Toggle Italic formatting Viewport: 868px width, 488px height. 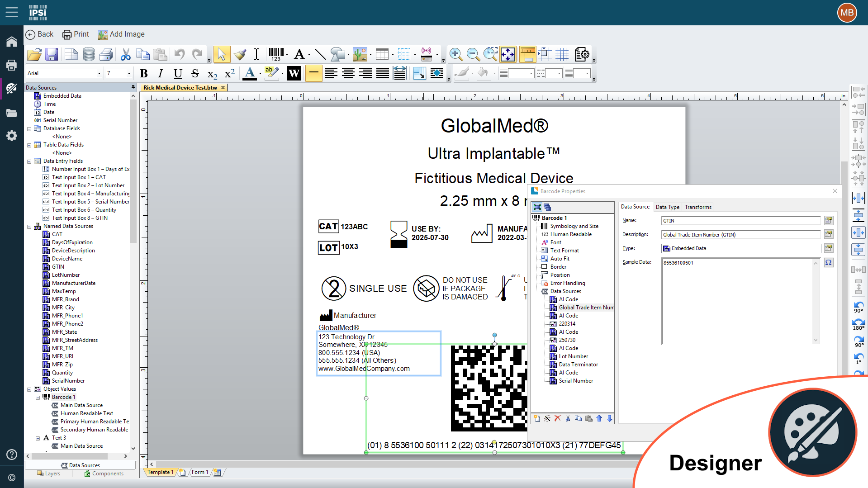pos(161,73)
